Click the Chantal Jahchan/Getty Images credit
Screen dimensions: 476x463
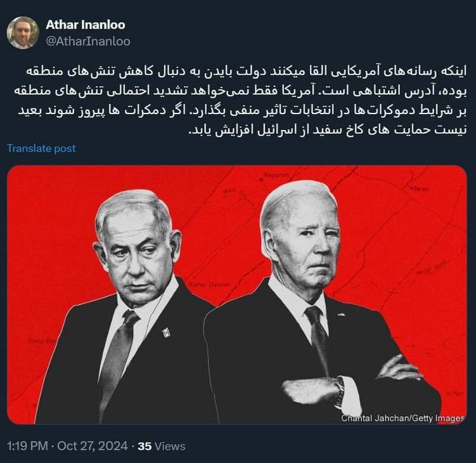[x=402, y=419]
